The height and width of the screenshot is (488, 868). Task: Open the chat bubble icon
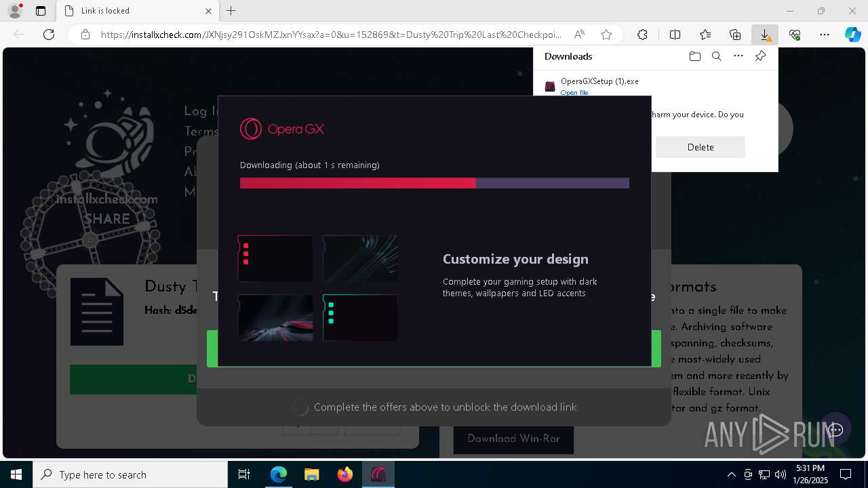pos(835,430)
